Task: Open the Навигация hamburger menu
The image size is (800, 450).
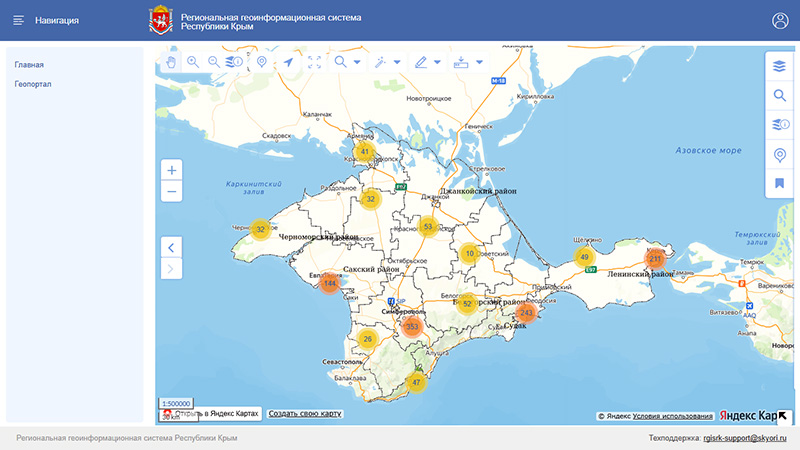Action: tap(18, 20)
